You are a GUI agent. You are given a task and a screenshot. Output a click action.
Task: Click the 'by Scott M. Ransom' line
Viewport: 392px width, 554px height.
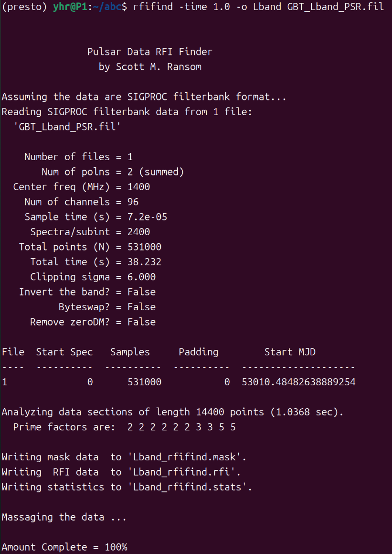pos(149,67)
